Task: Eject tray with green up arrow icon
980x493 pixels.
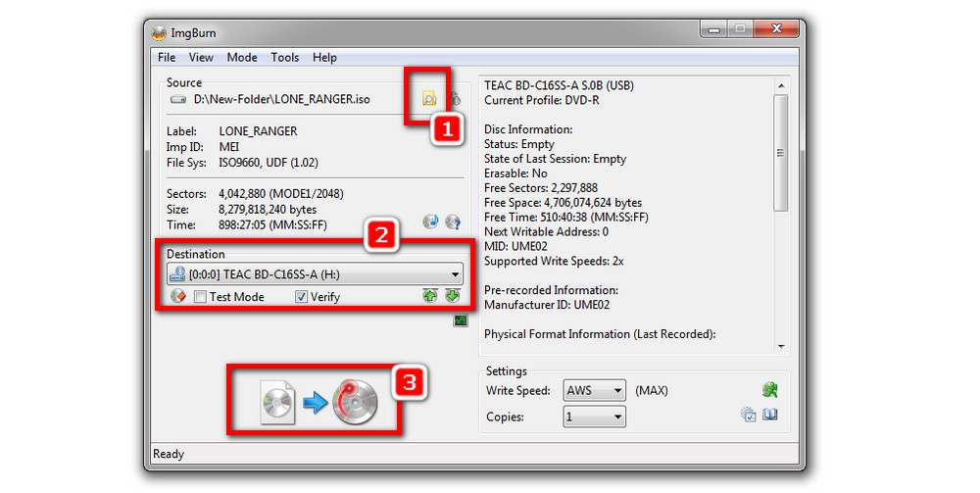Action: click(x=430, y=296)
